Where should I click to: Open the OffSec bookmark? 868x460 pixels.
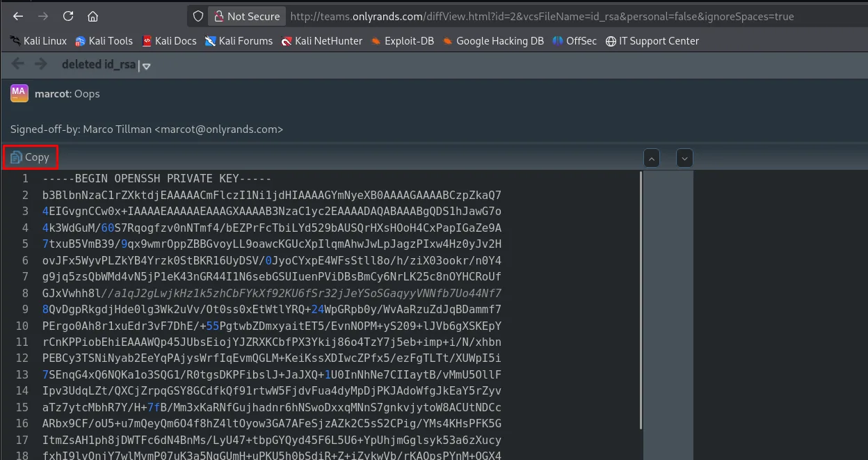[x=574, y=41]
